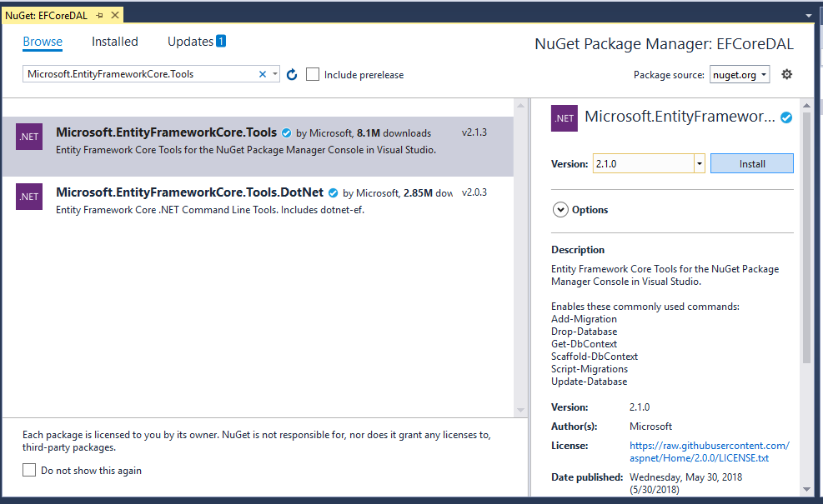Expand the Options section
The height and width of the screenshot is (504, 823).
click(x=560, y=210)
